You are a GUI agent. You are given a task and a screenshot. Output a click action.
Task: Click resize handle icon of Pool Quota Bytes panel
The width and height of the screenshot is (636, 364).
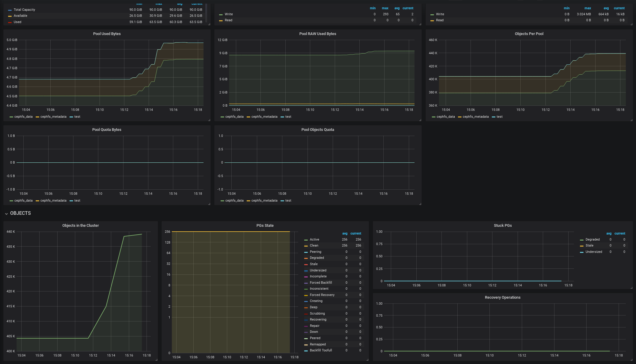point(209,204)
